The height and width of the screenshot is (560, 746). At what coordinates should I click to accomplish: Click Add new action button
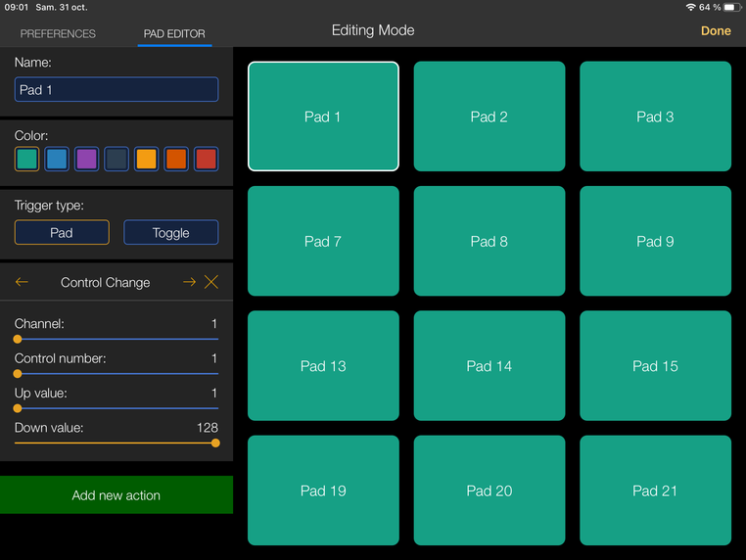[x=117, y=495]
